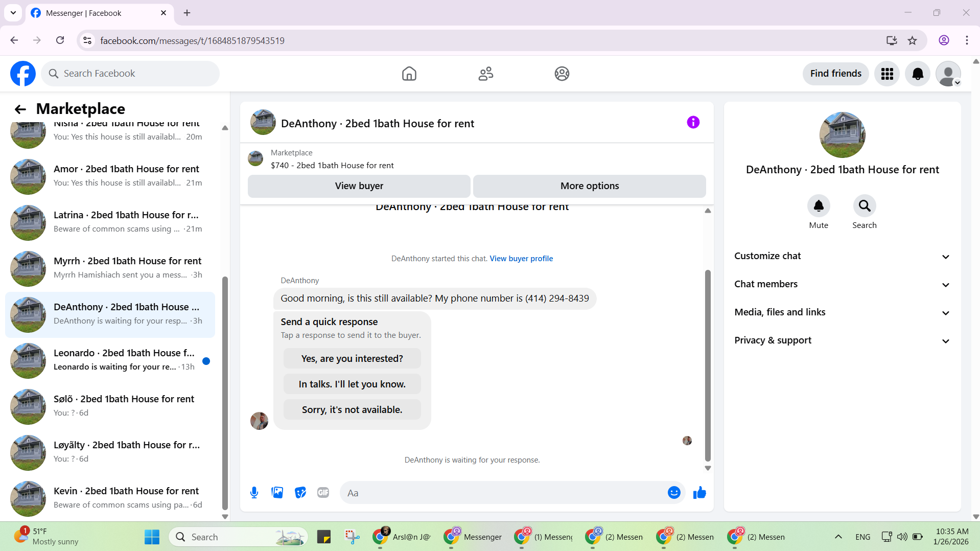Image resolution: width=980 pixels, height=551 pixels.
Task: Open the Kevin conversation
Action: click(110, 498)
